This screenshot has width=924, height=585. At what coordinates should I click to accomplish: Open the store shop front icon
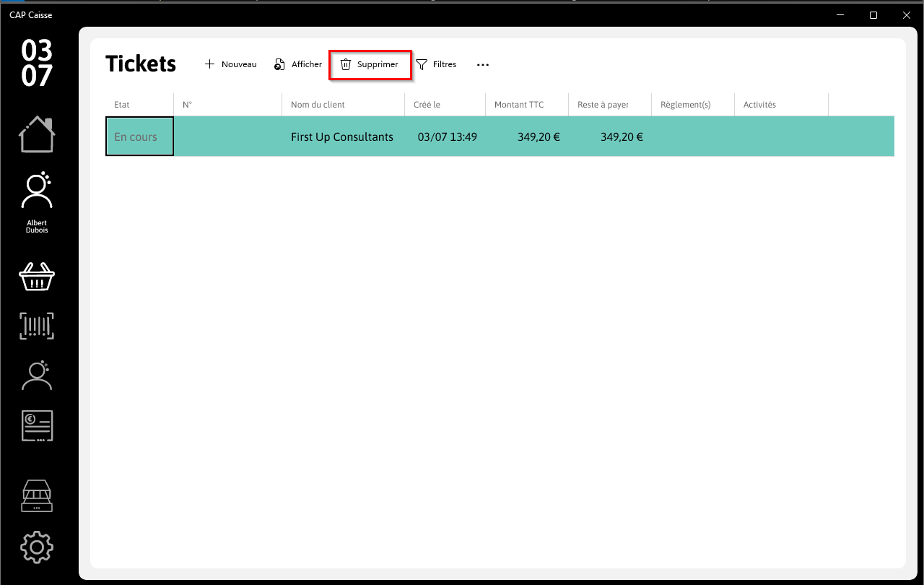(37, 496)
